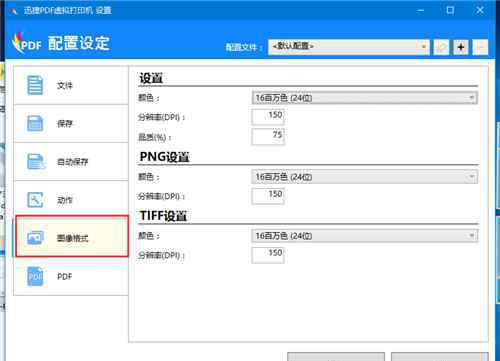Open the 配置文件 profile dropdown
Image resolution: width=500 pixels, height=361 pixels.
pyautogui.click(x=349, y=47)
